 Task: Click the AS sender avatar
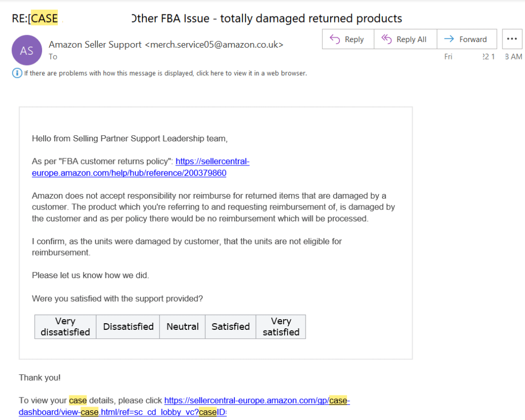[27, 50]
